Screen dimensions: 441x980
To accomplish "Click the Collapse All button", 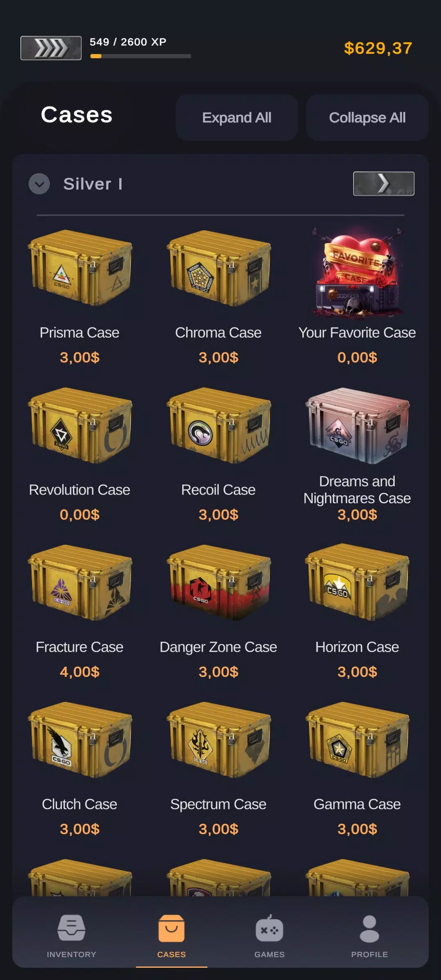I will [x=367, y=118].
